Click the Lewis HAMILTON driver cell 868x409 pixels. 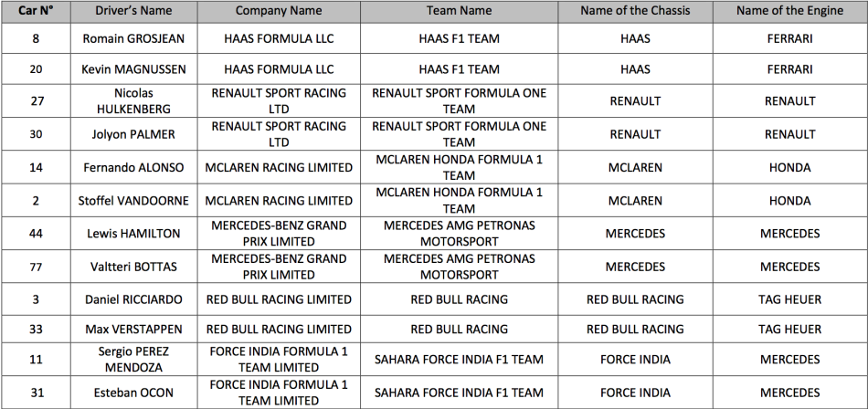tap(133, 234)
